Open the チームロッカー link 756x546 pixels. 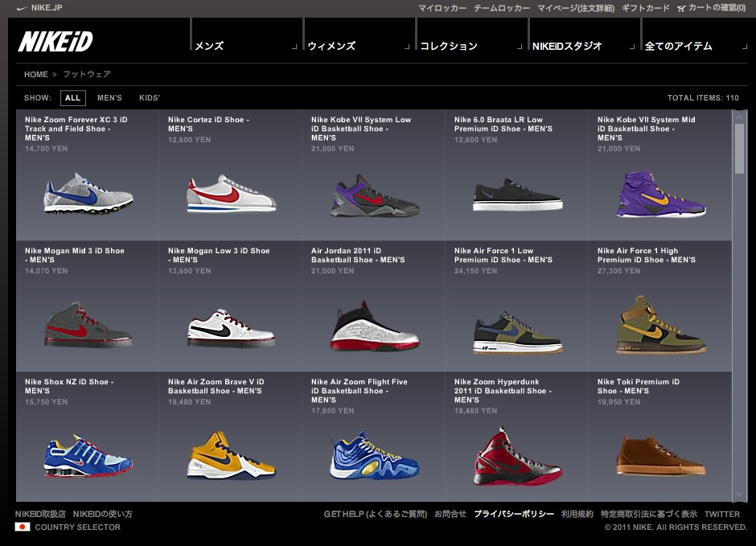point(502,8)
